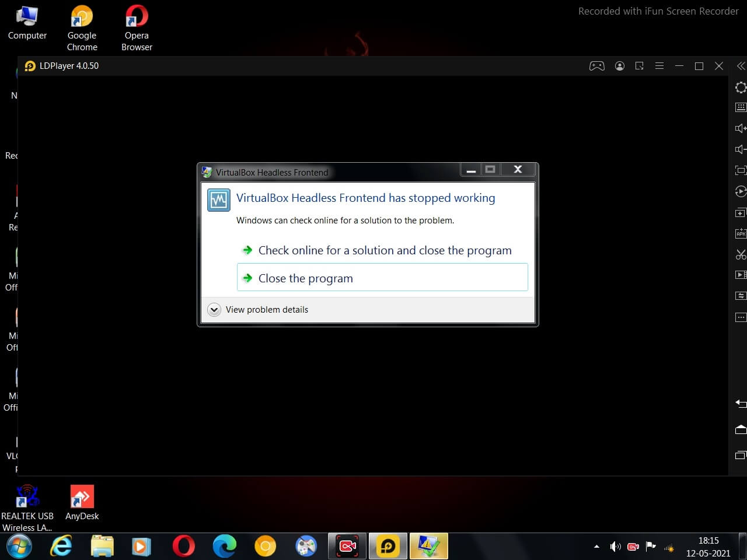Click Close the program
747x560 pixels.
click(x=306, y=278)
